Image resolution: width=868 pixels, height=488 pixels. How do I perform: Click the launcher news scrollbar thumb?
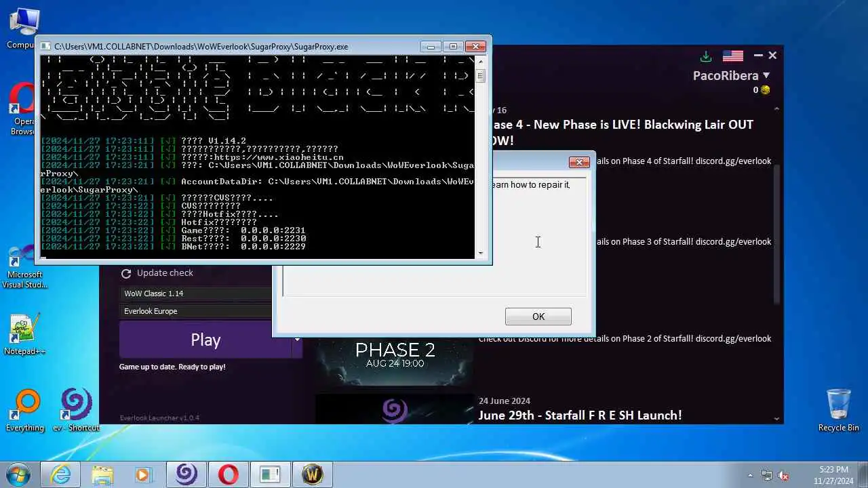(x=777, y=234)
